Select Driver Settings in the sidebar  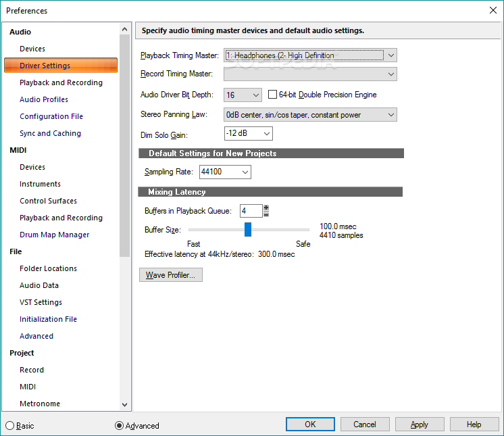pos(61,66)
